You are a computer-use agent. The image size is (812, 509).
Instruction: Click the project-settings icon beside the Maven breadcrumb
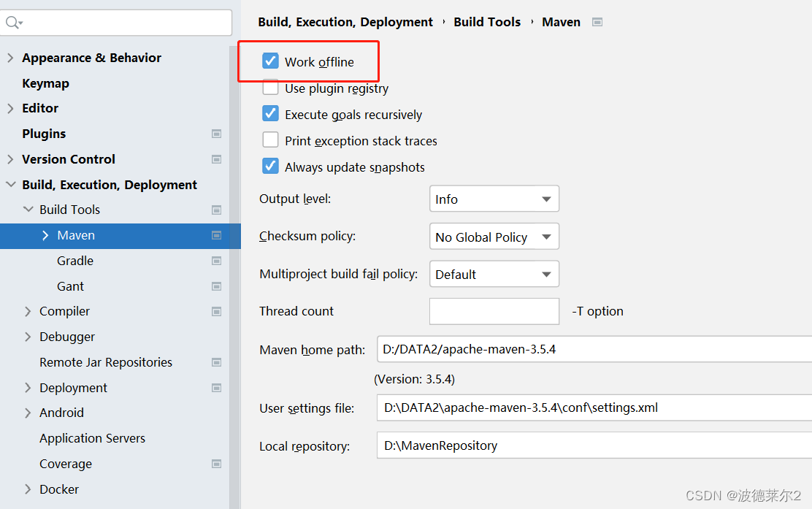[597, 22]
